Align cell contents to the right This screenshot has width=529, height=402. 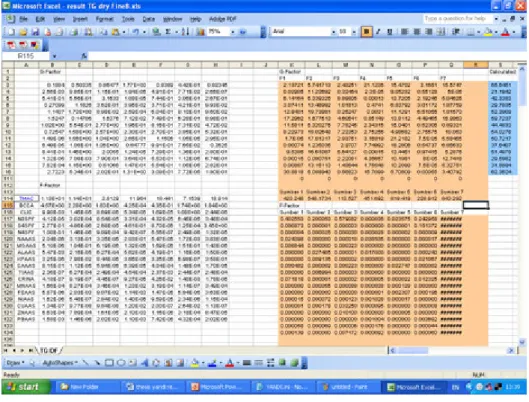click(429, 32)
